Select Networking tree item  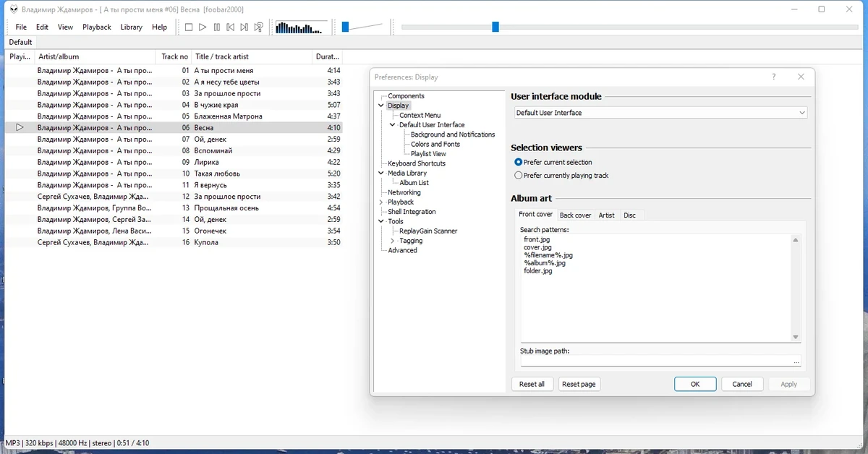[404, 192]
